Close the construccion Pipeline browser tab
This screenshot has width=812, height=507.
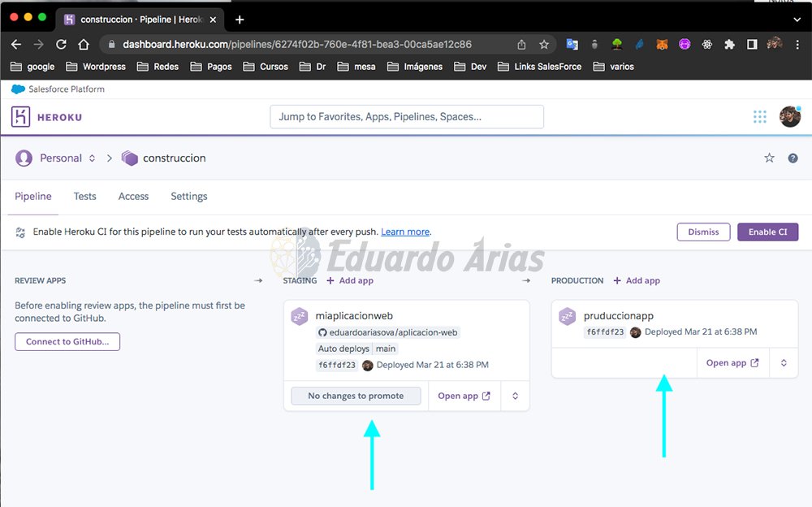pos(213,19)
